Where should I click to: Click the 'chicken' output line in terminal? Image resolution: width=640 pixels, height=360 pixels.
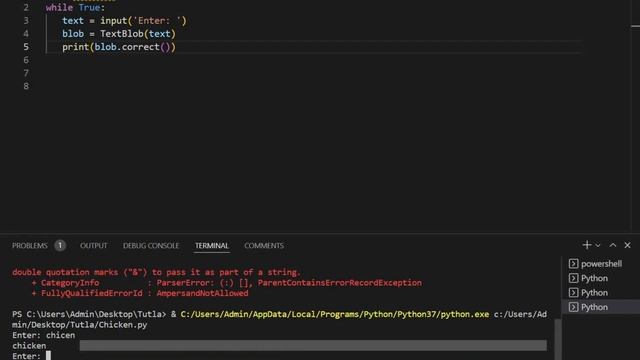pyautogui.click(x=29, y=346)
